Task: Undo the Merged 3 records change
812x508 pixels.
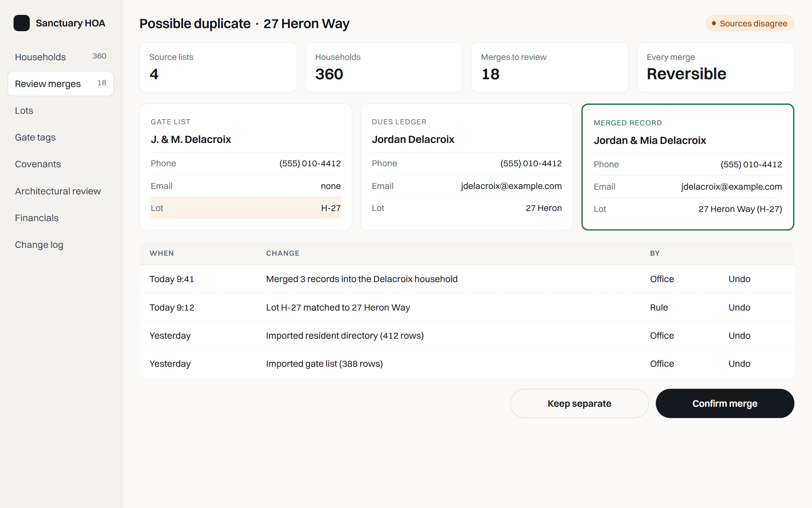Action: [739, 279]
